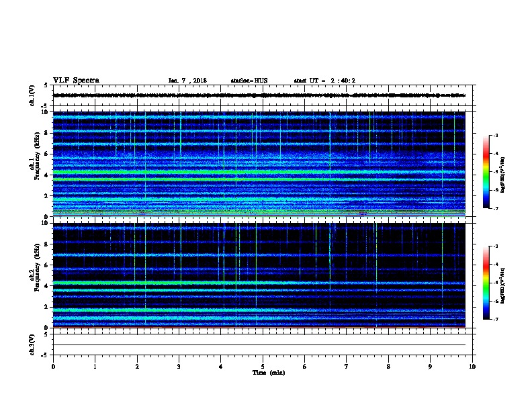Click the "station=HUS" header label
The image size is (532, 411).
pyautogui.click(x=249, y=81)
